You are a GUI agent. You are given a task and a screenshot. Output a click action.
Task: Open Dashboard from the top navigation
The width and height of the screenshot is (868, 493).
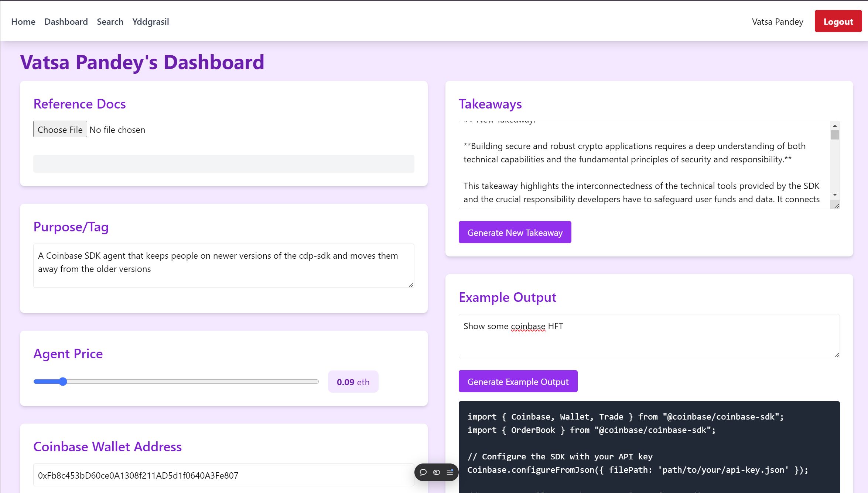tap(66, 22)
